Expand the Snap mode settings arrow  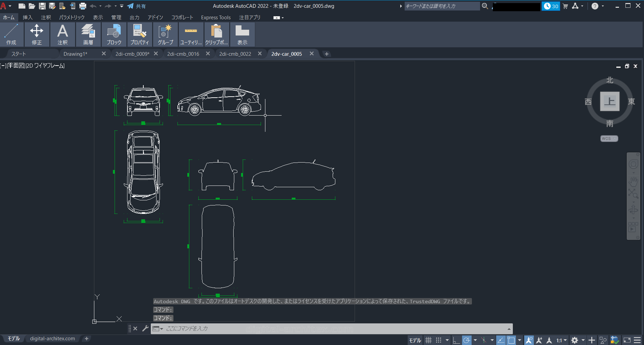point(447,340)
